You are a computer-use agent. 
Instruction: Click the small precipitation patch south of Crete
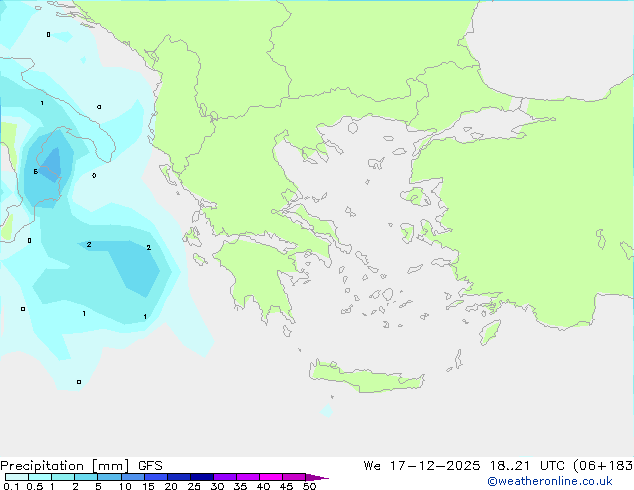pos(327,410)
